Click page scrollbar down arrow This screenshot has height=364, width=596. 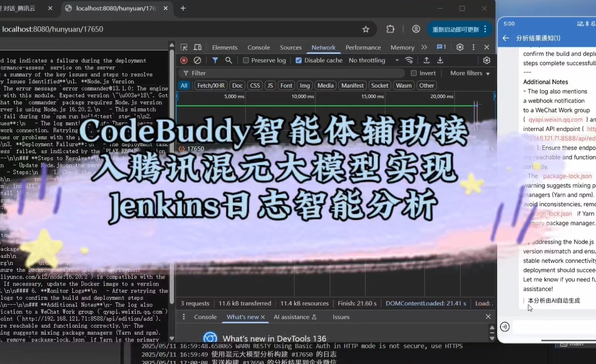(172, 338)
